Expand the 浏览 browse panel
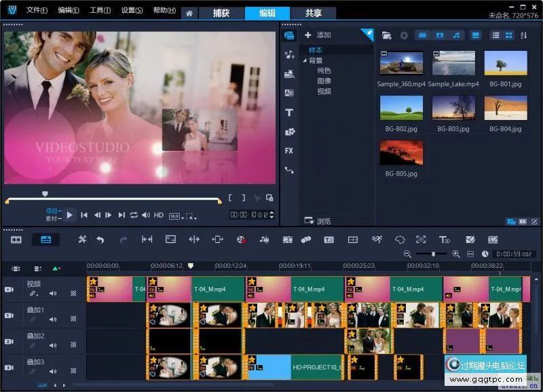 click(x=318, y=221)
